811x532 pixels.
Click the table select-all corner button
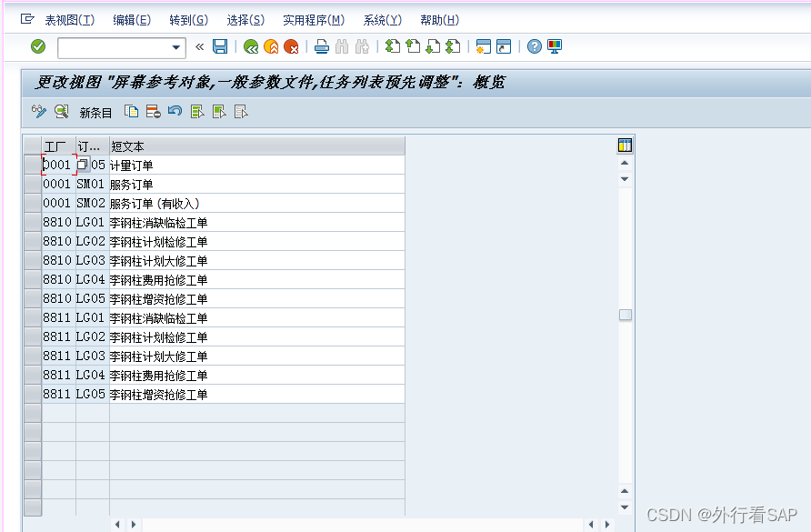click(33, 146)
